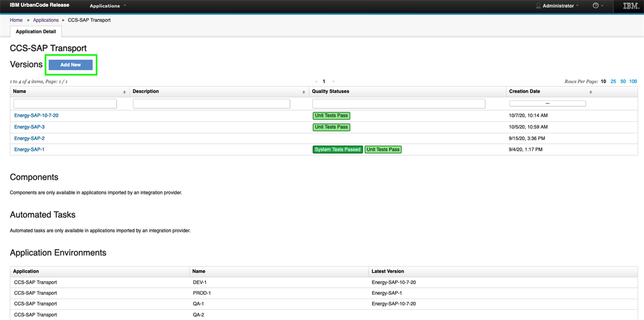Click the Add New version button
644x320 pixels.
[x=71, y=65]
